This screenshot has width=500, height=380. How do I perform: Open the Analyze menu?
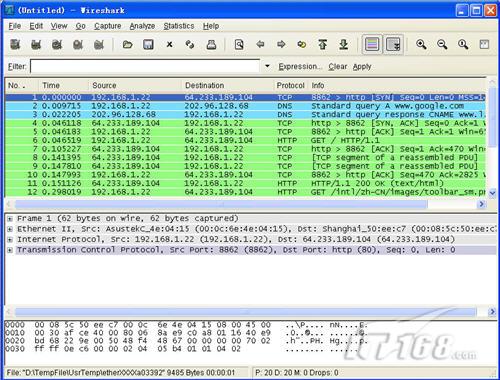142,26
